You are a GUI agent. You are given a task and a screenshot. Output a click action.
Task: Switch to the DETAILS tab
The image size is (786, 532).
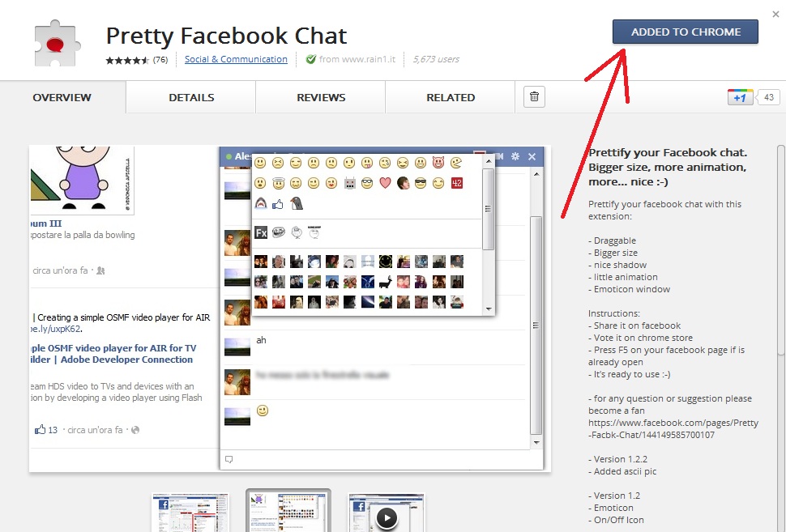pyautogui.click(x=191, y=97)
